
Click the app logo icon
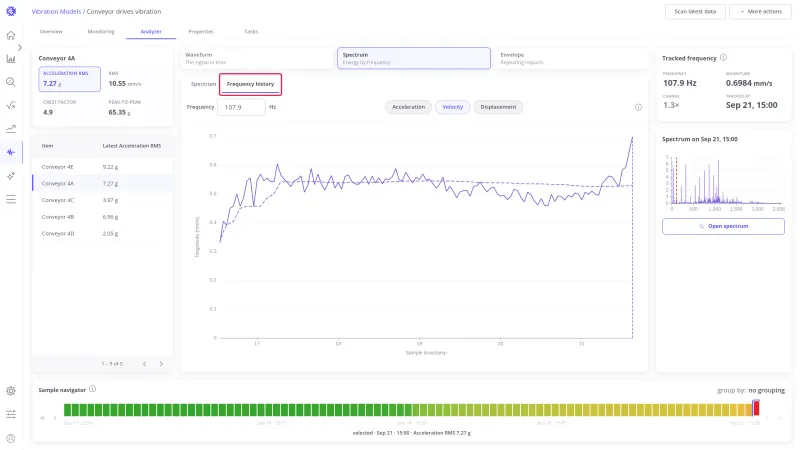click(x=11, y=11)
